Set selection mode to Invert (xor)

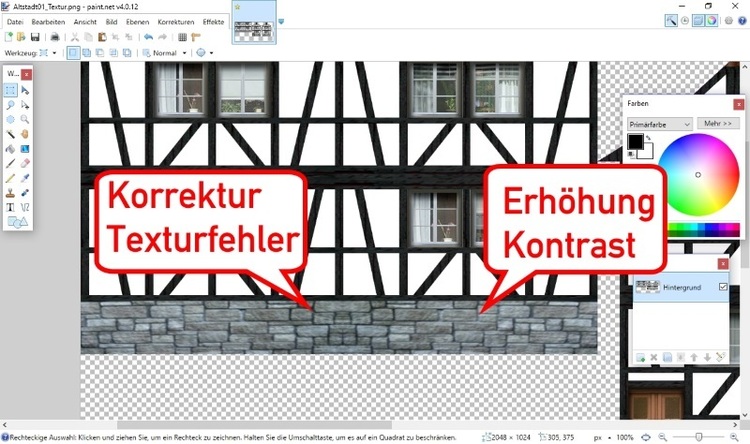tap(127, 53)
